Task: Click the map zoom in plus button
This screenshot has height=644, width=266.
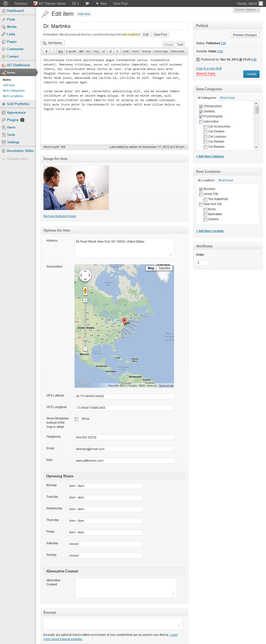Action: 85,300
